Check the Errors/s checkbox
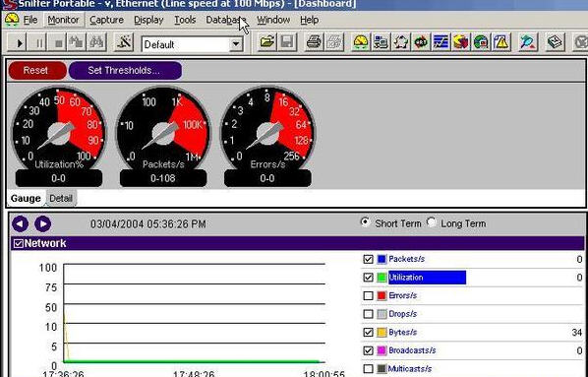 coord(369,296)
